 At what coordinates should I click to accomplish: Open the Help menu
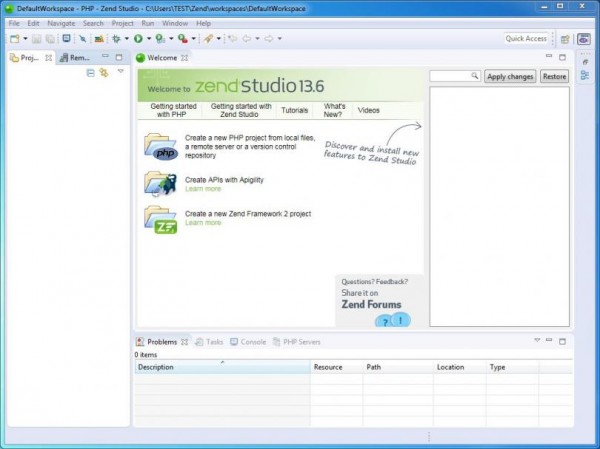pos(204,23)
